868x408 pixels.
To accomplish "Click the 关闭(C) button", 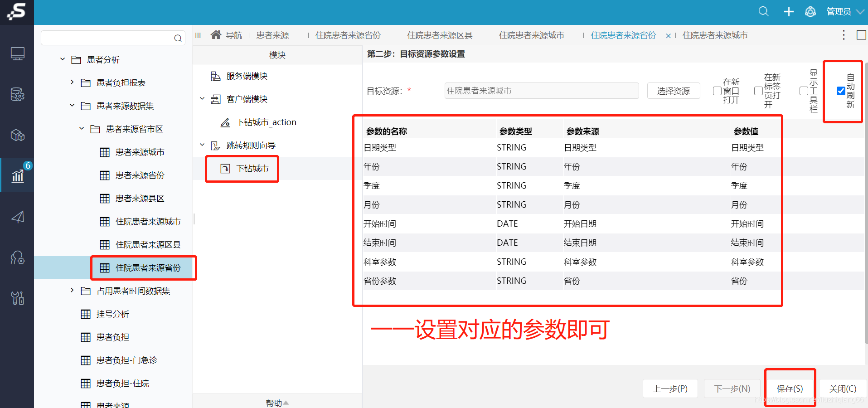I will 843,389.
